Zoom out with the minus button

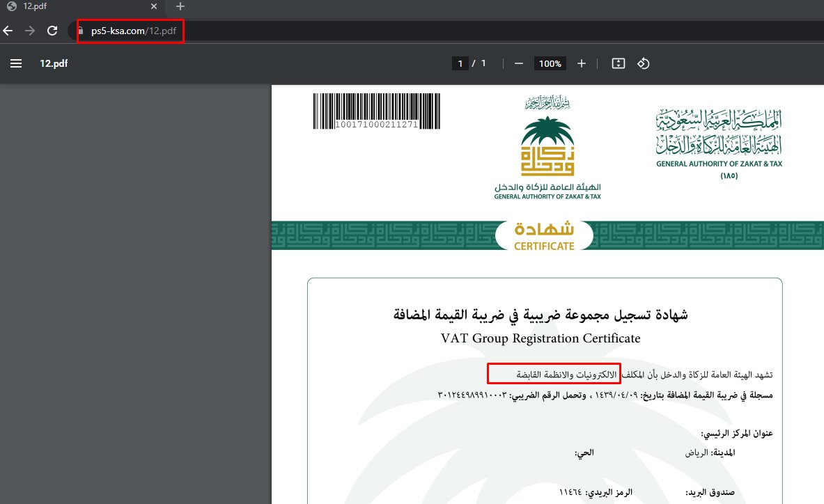click(x=519, y=63)
